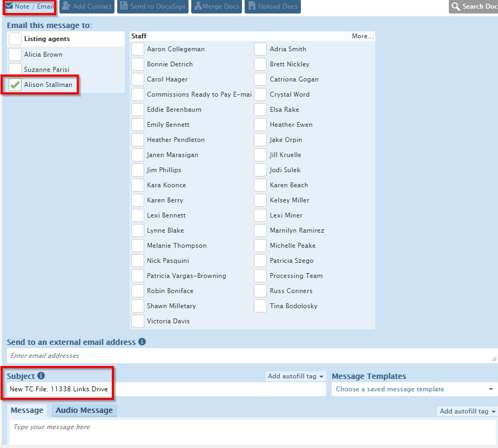498x448 pixels.
Task: Open Add autofill tag dropdown near Subject
Action: coord(295,376)
